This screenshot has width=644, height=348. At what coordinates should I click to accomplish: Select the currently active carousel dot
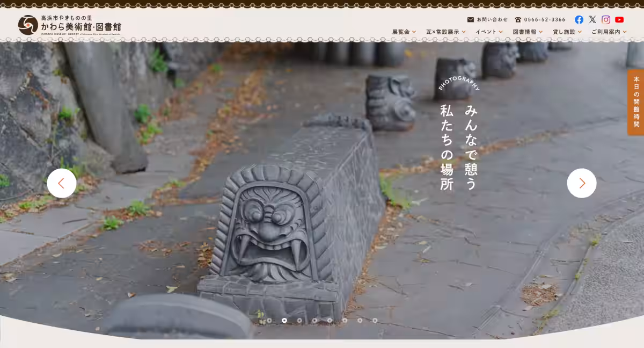click(x=285, y=320)
